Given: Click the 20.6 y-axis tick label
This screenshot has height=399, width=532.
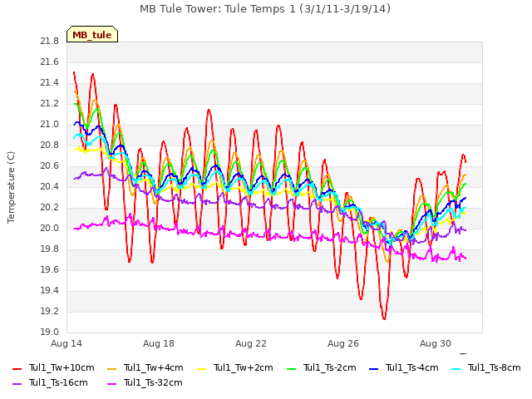Looking at the screenshot, I should [x=50, y=166].
